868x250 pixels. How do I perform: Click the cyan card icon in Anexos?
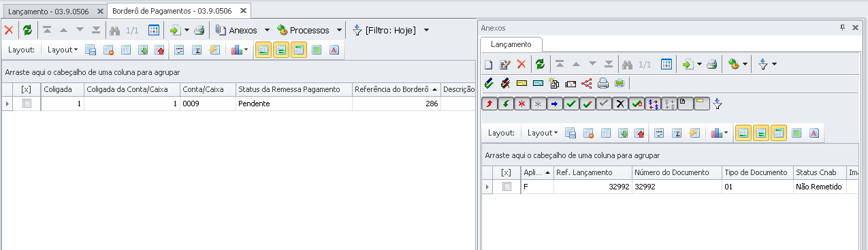[x=538, y=84]
